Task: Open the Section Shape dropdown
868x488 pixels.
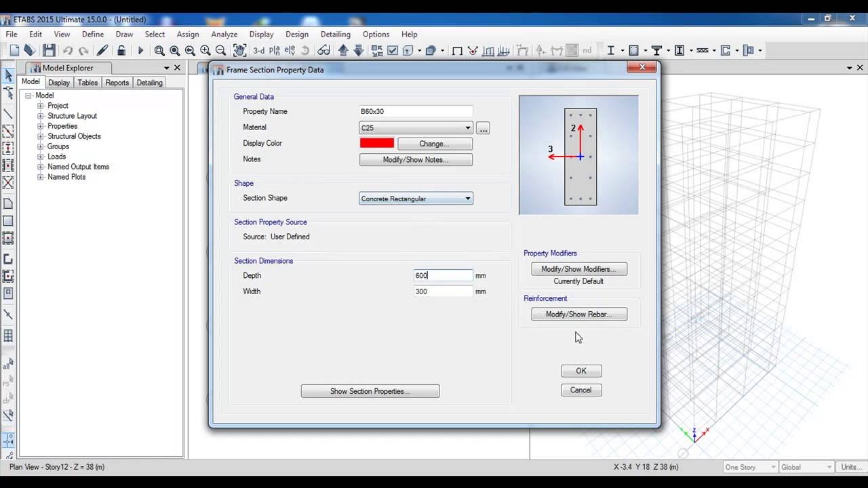Action: tap(468, 199)
